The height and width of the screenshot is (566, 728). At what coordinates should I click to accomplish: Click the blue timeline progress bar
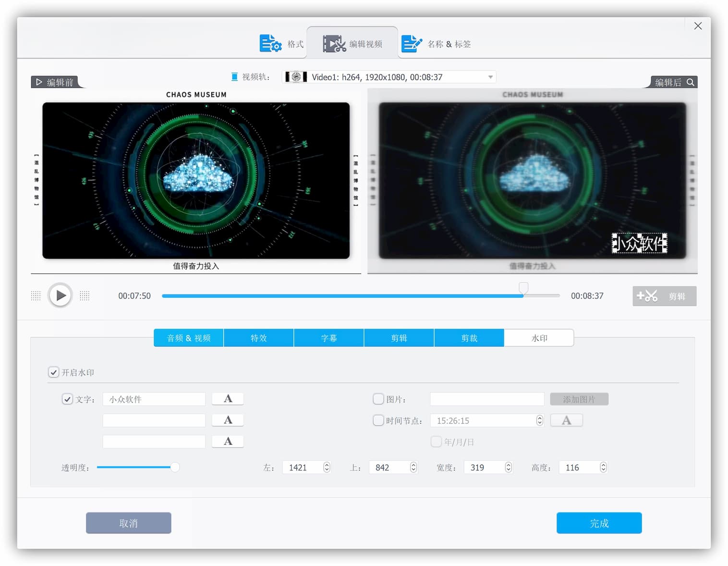(342, 296)
